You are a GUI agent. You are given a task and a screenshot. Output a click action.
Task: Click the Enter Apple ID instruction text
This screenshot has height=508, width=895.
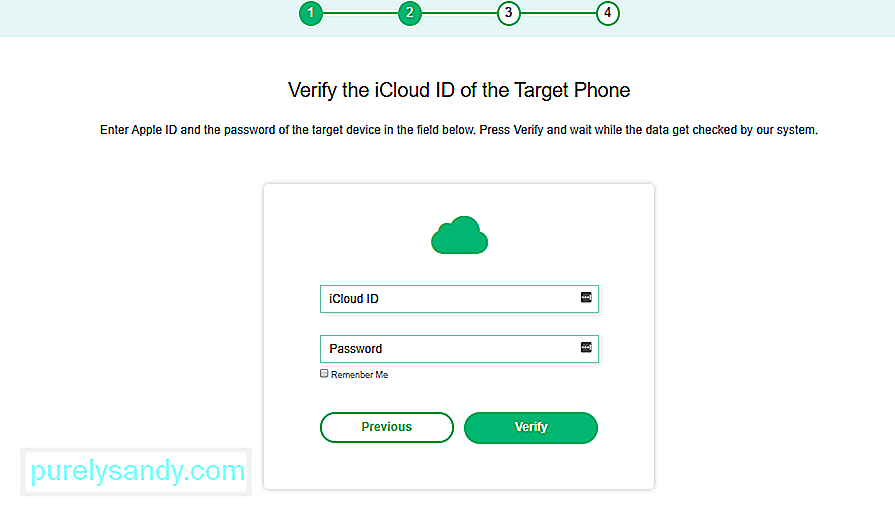click(x=459, y=130)
